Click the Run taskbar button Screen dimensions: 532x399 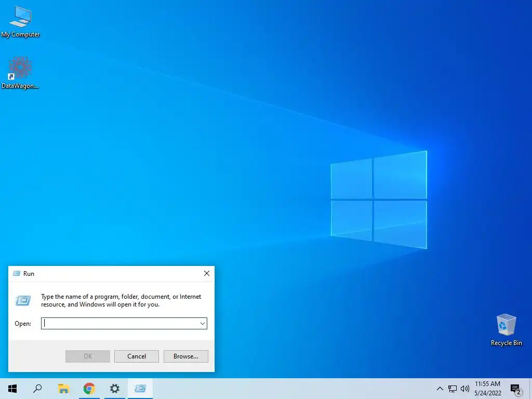[x=140, y=389]
